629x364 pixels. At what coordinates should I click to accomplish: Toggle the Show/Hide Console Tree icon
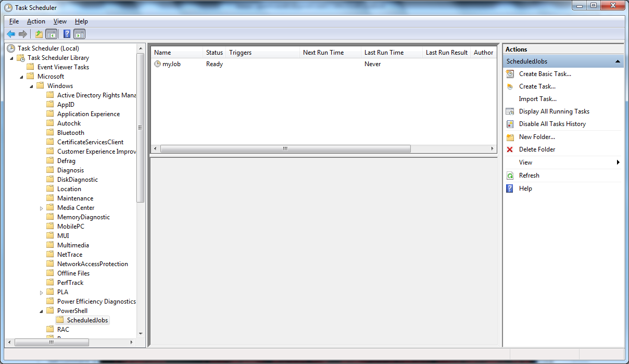[51, 34]
